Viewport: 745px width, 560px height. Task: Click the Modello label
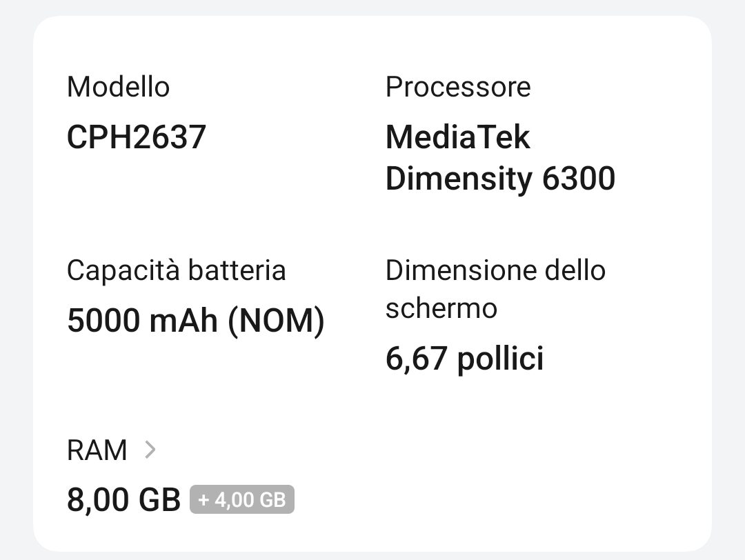click(x=118, y=87)
